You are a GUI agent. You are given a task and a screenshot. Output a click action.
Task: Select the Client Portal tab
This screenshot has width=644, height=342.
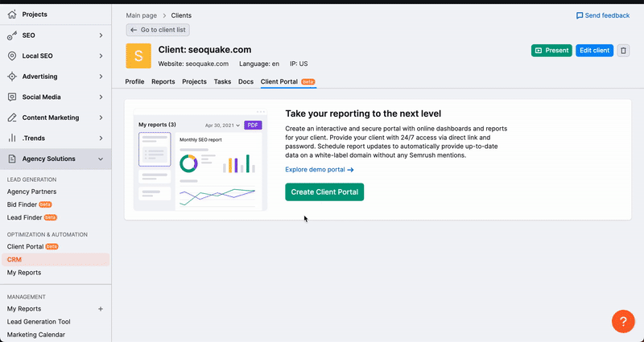coord(288,82)
